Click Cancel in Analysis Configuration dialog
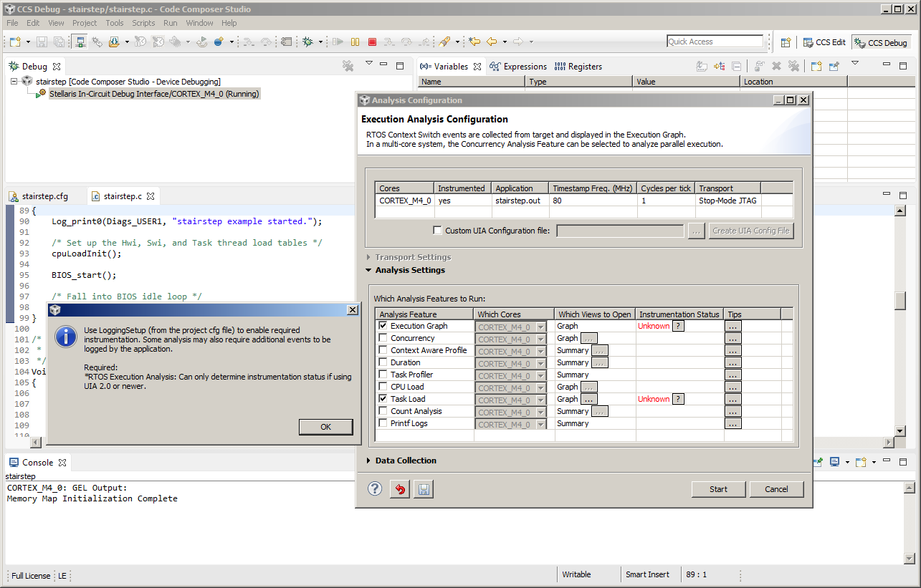 coord(776,489)
